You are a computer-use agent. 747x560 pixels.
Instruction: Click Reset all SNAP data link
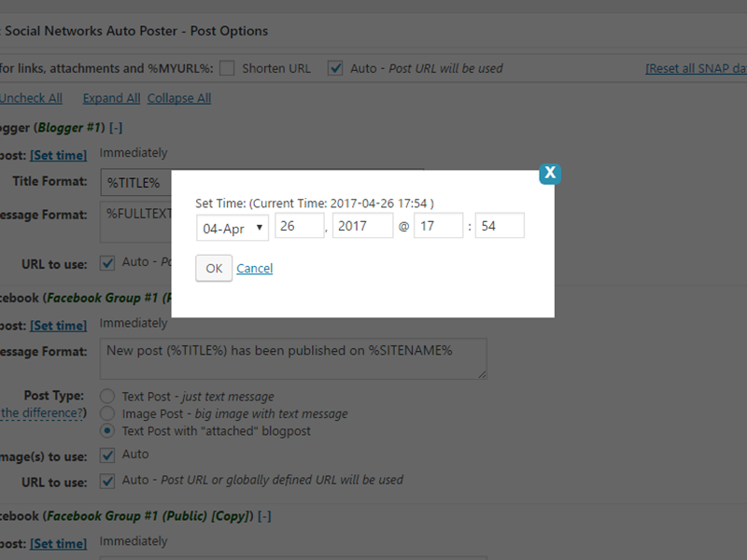point(696,69)
